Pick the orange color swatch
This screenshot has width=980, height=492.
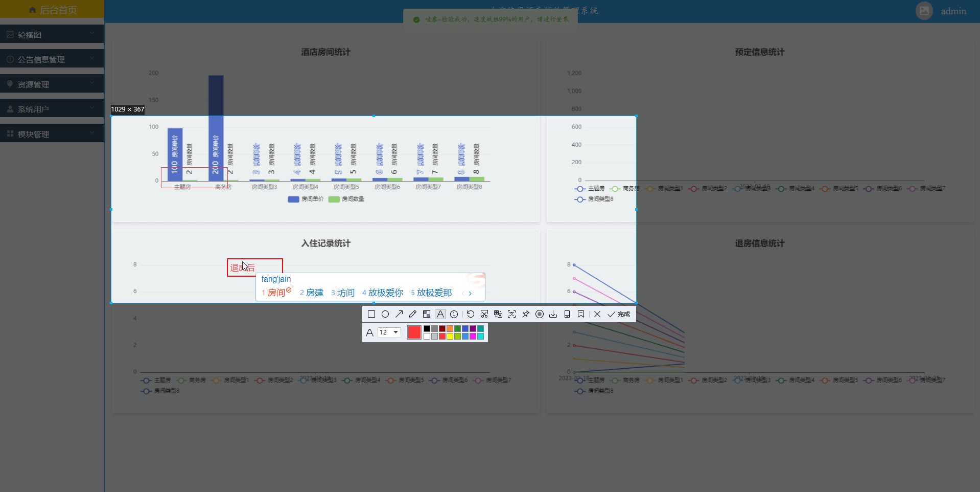450,329
